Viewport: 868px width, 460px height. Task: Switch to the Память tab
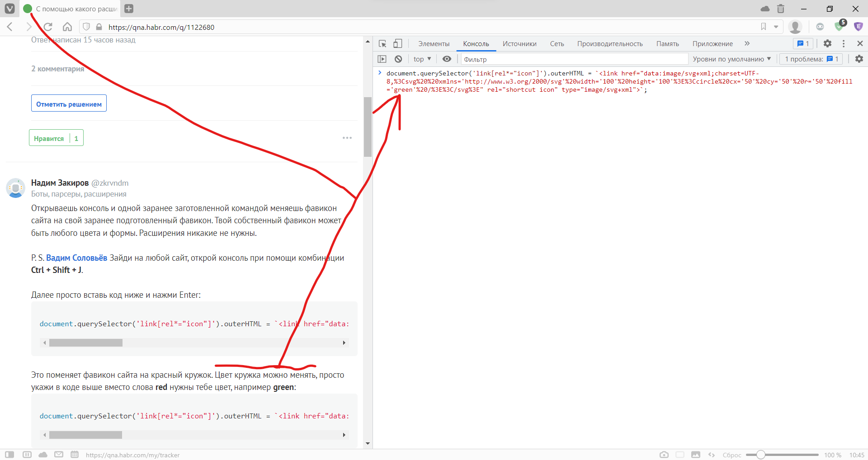pos(668,44)
